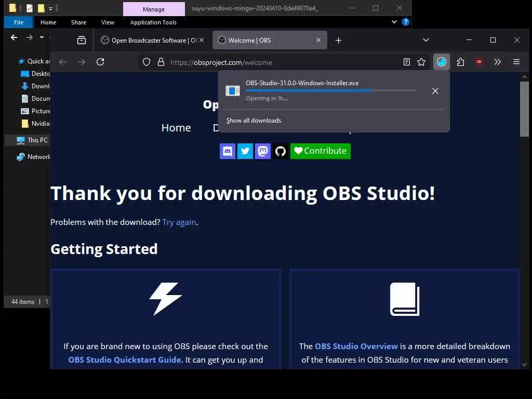Cancel the OBS installer download
532x399 pixels.
click(435, 91)
